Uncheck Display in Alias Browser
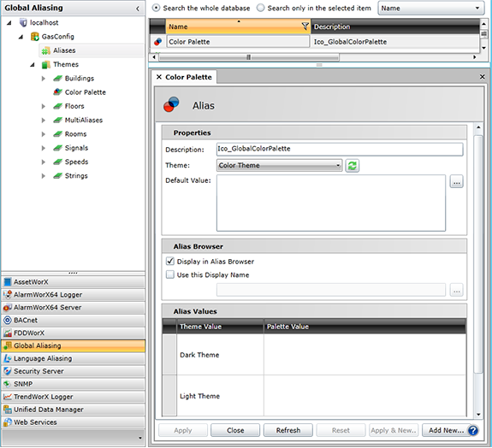The width and height of the screenshot is (492, 448). (x=169, y=261)
